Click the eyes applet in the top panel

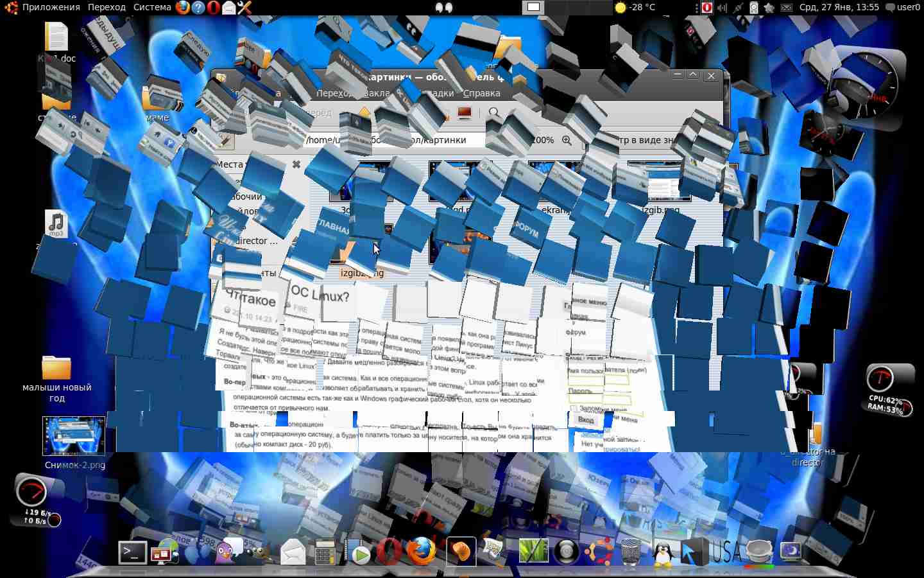(x=444, y=8)
